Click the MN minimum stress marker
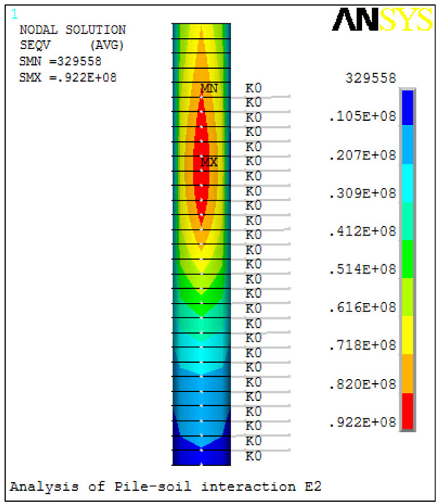 coord(209,89)
